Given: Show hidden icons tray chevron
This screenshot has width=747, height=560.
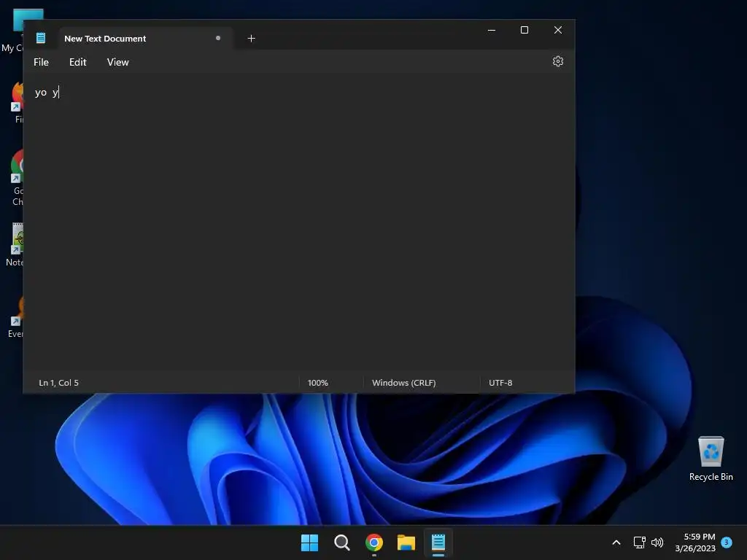Looking at the screenshot, I should pyautogui.click(x=616, y=542).
